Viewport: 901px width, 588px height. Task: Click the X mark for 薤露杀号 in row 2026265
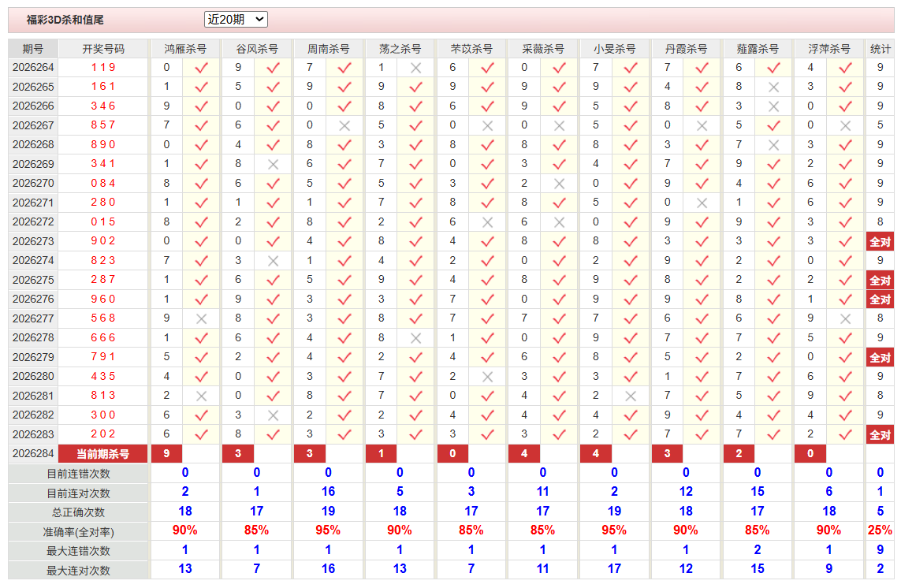[x=773, y=87]
